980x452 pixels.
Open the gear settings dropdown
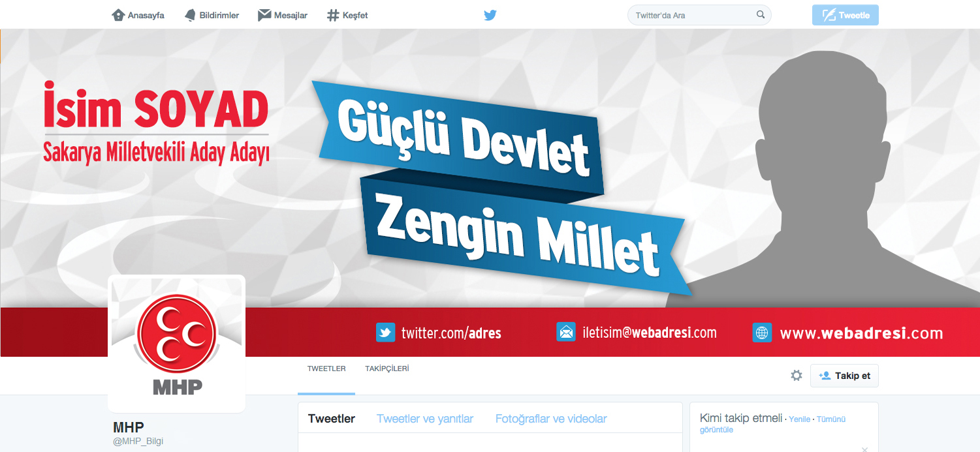(x=797, y=376)
